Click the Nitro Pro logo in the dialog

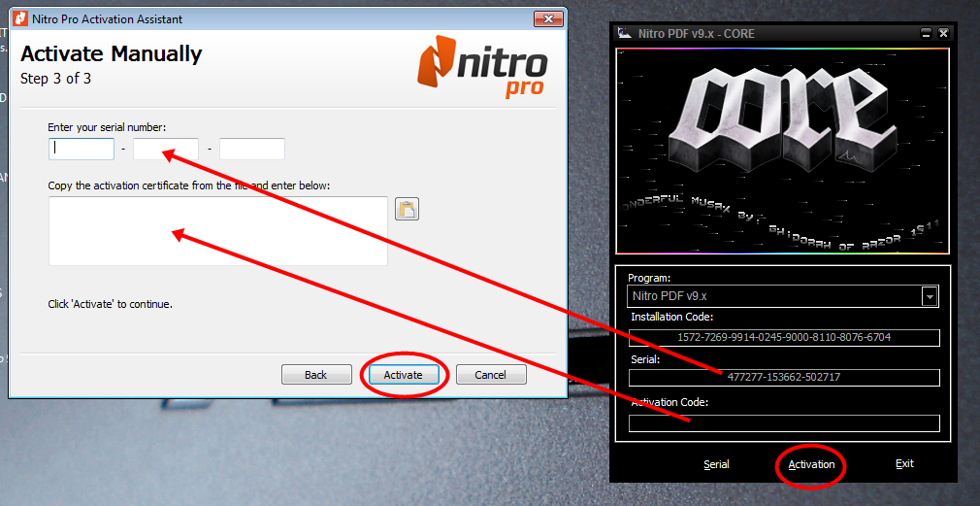tap(482, 67)
